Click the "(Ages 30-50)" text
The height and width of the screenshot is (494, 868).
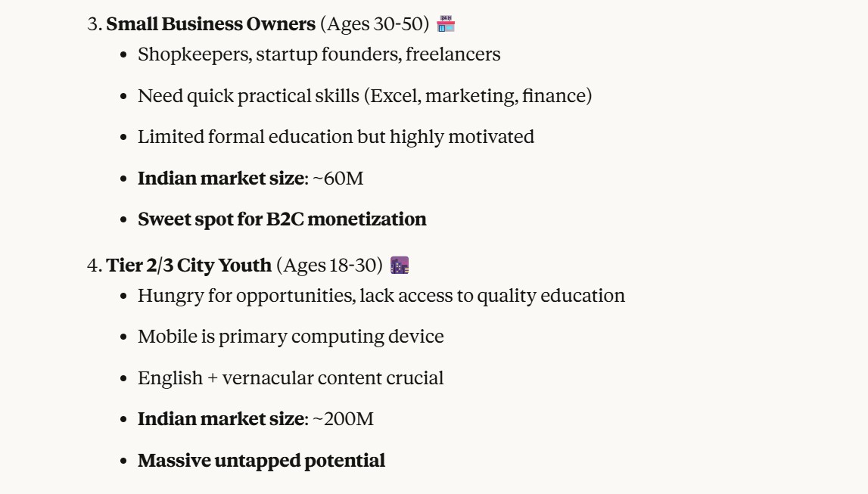click(x=375, y=24)
